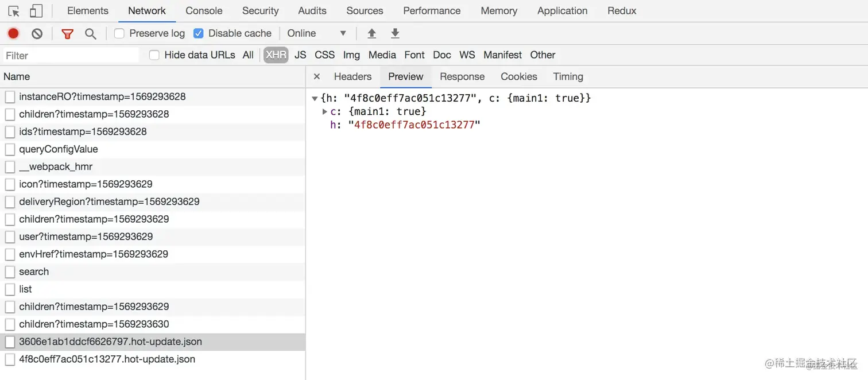Close the request details pane
Image resolution: width=868 pixels, height=380 pixels.
(317, 76)
